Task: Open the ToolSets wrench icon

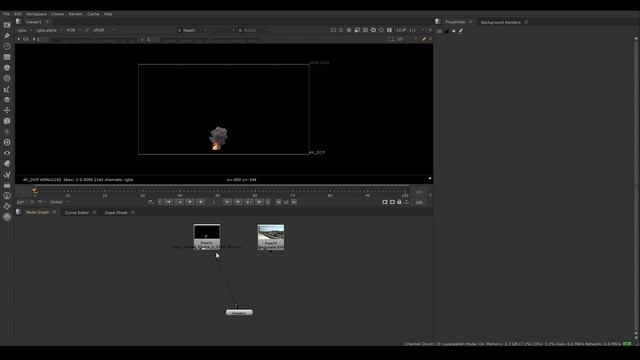Action: click(x=7, y=174)
